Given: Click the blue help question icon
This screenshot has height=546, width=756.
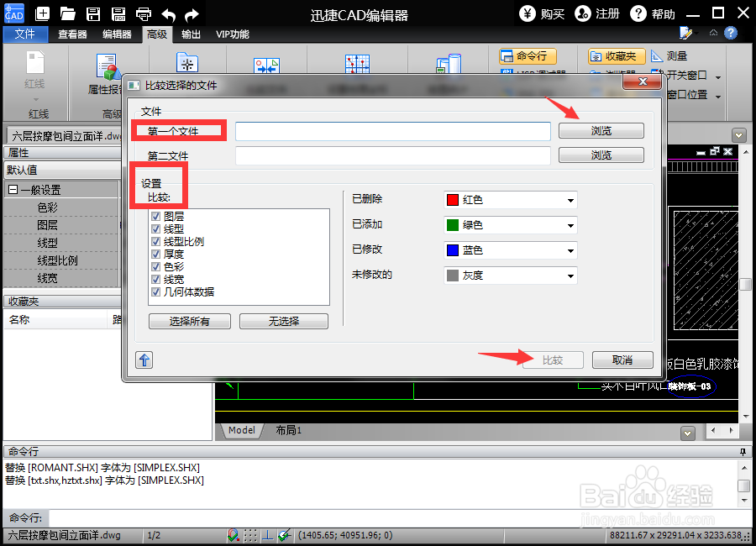Looking at the screenshot, I should tap(731, 33).
